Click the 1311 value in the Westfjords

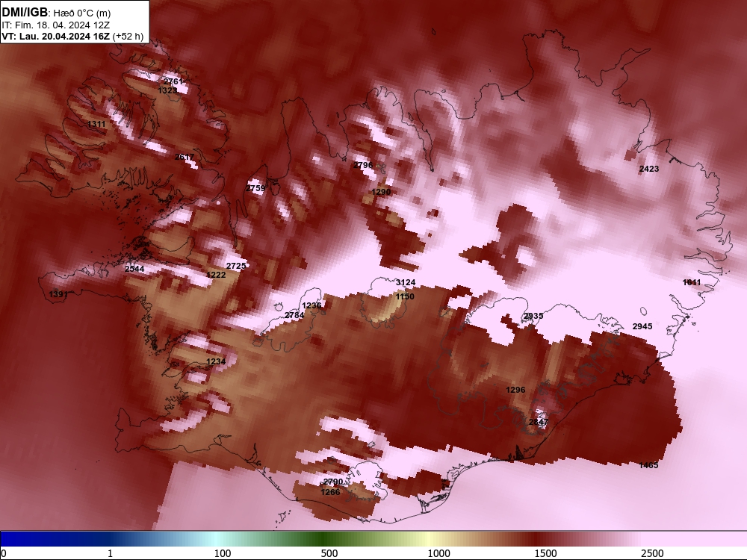point(96,124)
